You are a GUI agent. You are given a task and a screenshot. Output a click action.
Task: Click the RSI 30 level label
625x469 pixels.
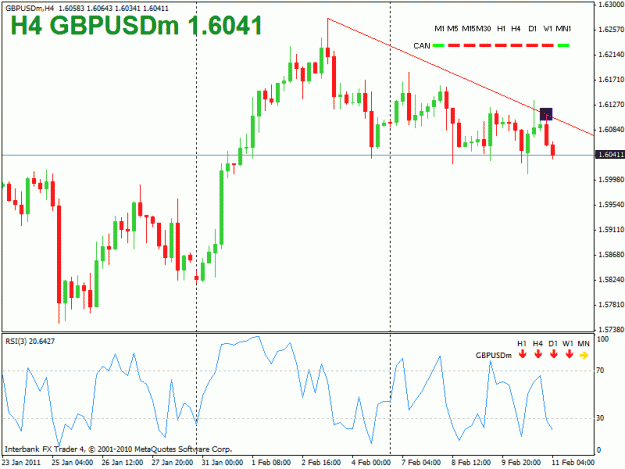tap(600, 418)
